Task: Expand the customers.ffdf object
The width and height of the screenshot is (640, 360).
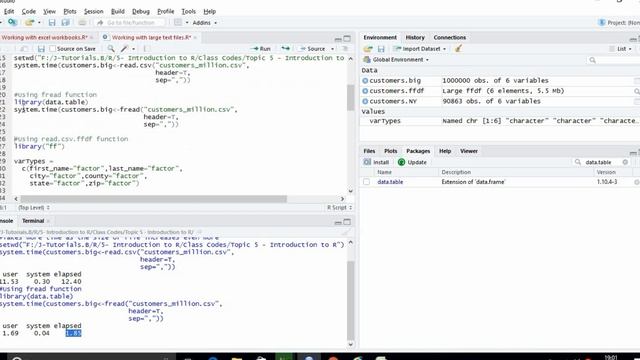Action: 365,91
